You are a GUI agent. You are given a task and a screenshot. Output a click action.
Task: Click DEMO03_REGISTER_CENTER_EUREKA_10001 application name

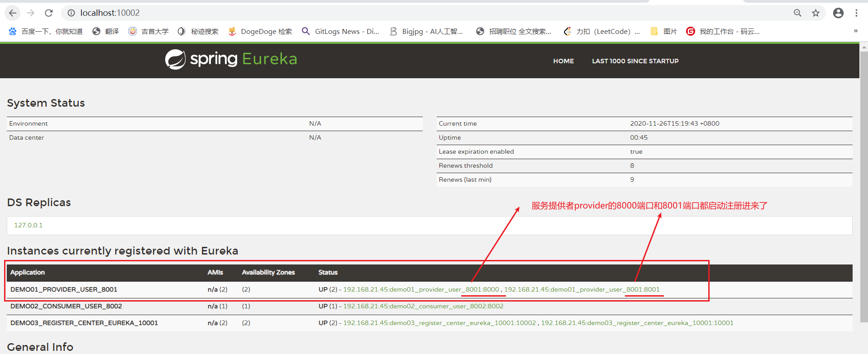(x=84, y=323)
